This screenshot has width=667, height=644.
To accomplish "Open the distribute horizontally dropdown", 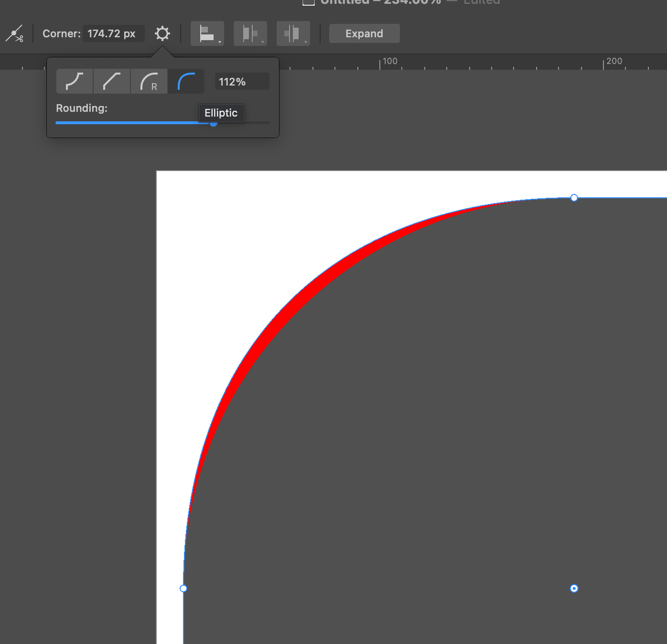I will coord(250,33).
